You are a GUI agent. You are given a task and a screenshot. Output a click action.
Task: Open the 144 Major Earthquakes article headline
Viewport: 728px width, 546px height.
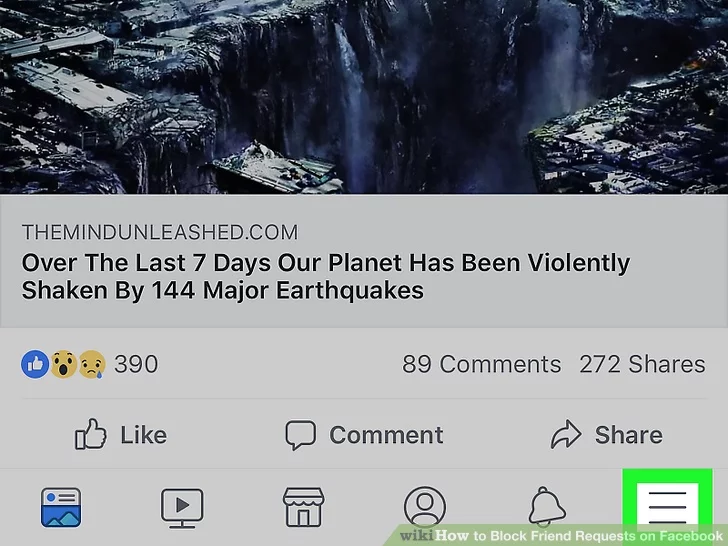[x=325, y=277]
